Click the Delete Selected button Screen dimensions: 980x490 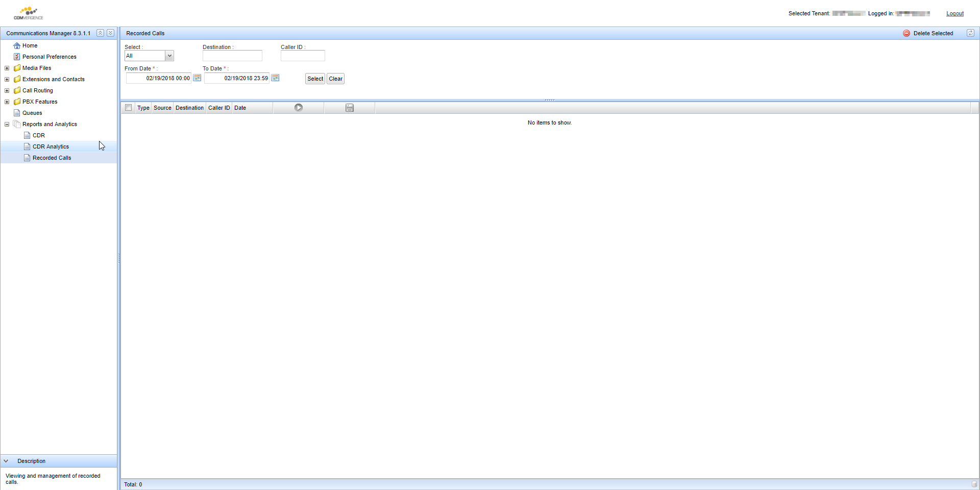[x=928, y=33]
